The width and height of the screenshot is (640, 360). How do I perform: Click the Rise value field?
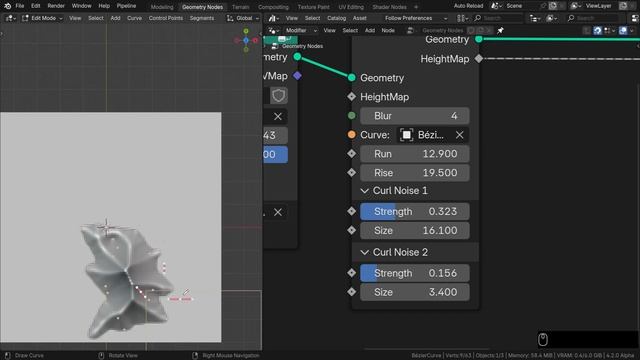click(x=415, y=173)
